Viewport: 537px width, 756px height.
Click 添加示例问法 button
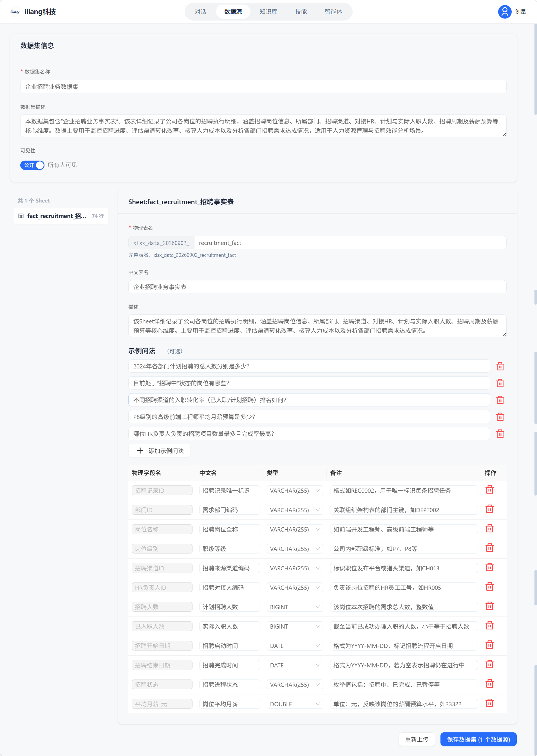(159, 451)
